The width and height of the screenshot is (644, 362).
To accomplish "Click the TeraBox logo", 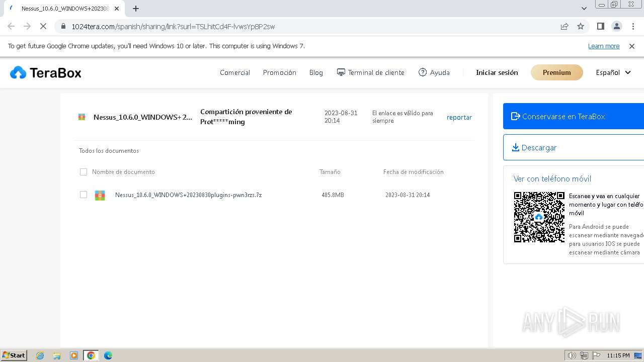I will pyautogui.click(x=46, y=73).
